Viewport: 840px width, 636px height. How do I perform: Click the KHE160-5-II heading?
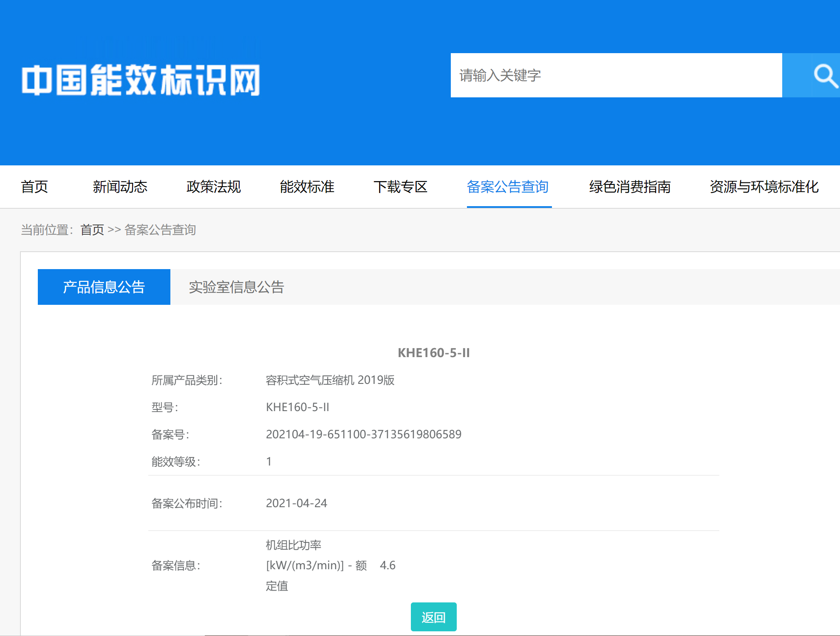coord(434,353)
